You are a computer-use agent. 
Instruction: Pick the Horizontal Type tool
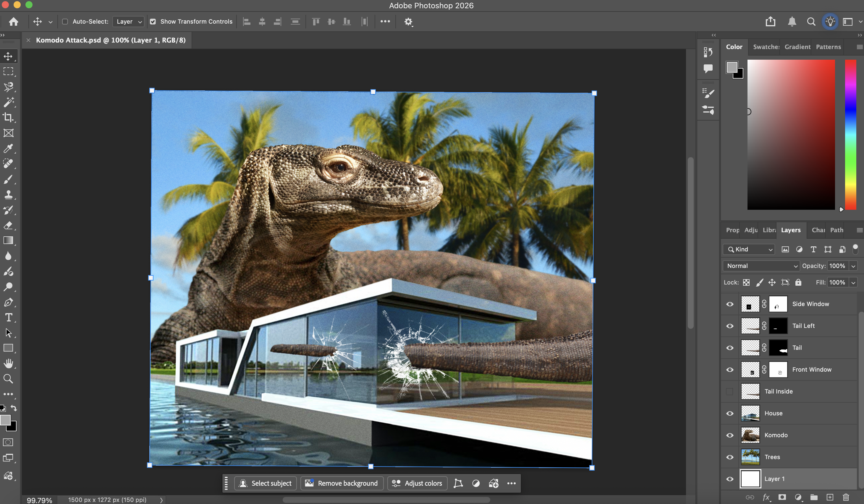(x=8, y=318)
